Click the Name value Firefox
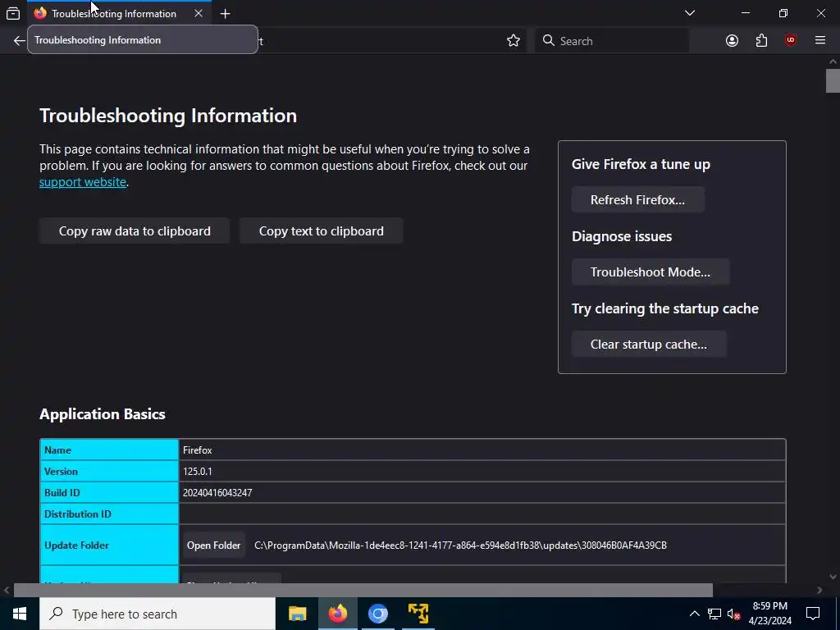The image size is (840, 630). [x=198, y=450]
